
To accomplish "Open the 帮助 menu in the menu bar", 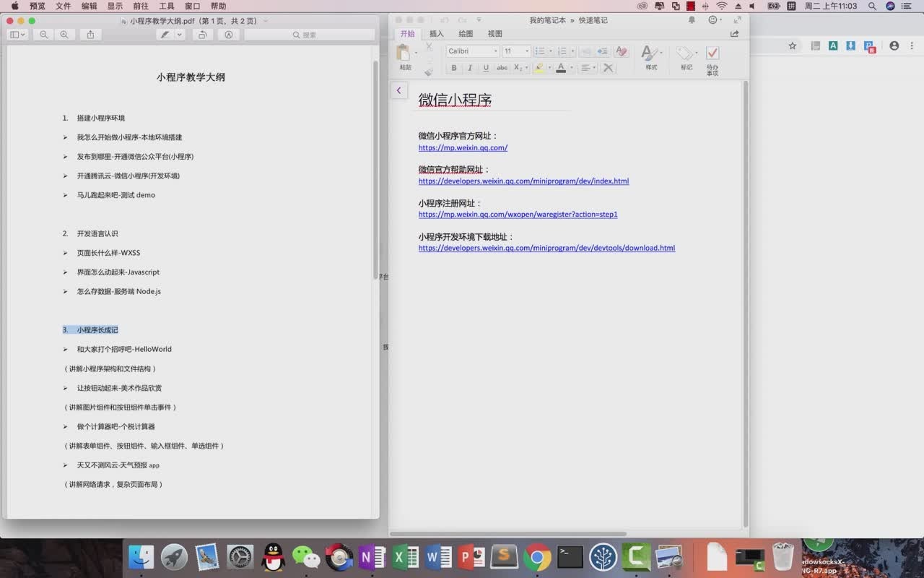I will point(219,6).
